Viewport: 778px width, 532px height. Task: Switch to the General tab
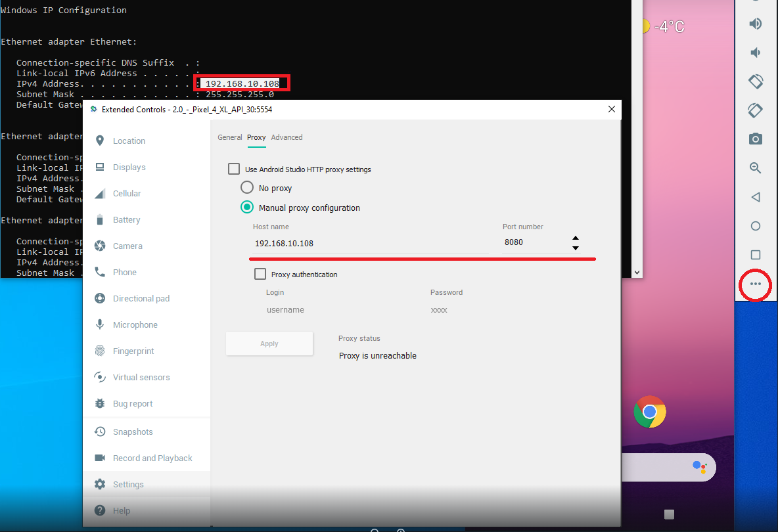(230, 137)
